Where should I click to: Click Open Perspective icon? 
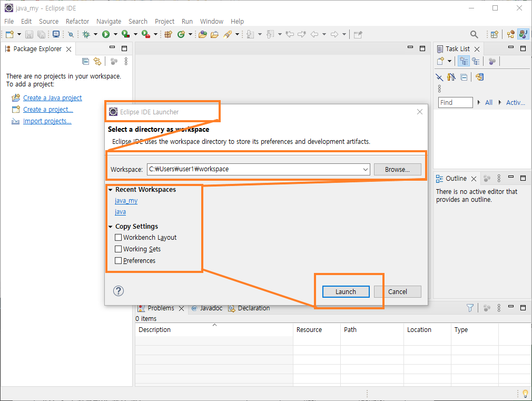495,34
